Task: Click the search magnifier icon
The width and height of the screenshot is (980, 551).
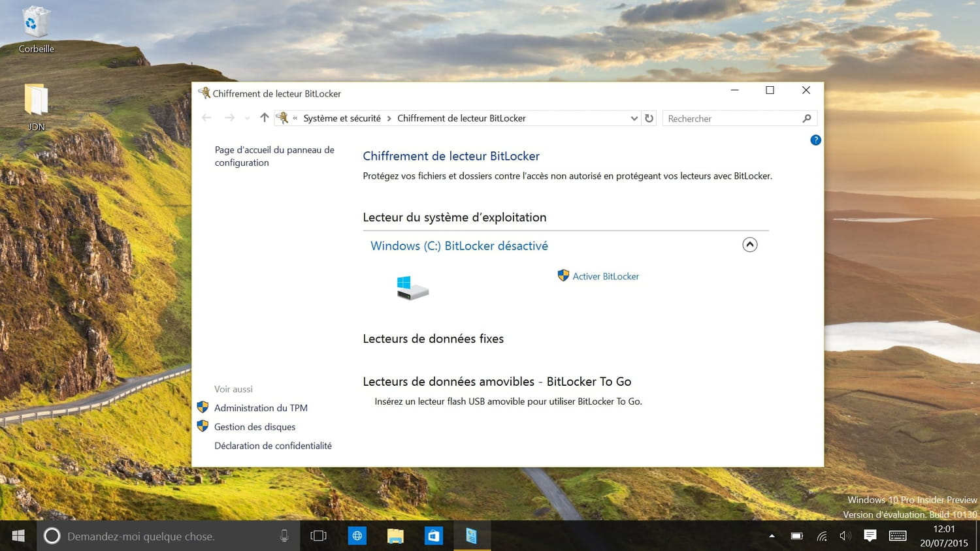Action: 807,118
